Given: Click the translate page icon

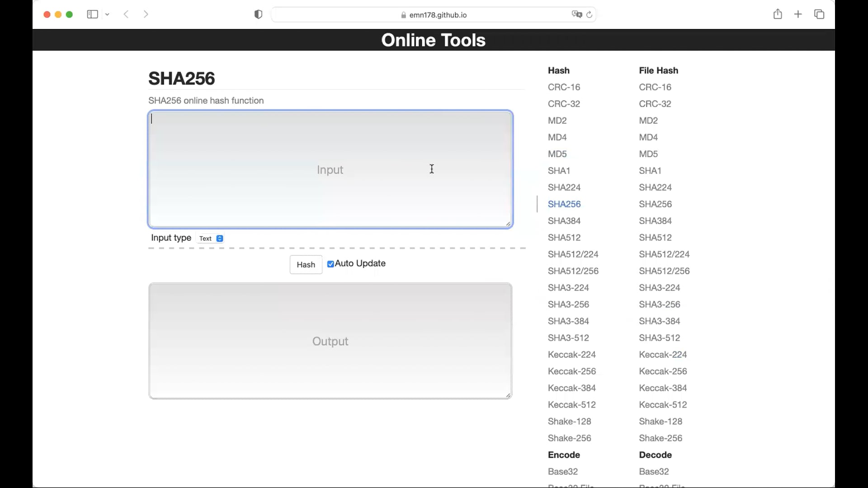Looking at the screenshot, I should pos(576,14).
